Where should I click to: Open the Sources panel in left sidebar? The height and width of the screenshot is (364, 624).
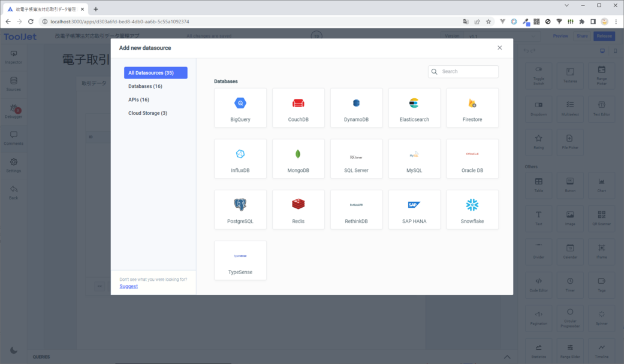[14, 84]
